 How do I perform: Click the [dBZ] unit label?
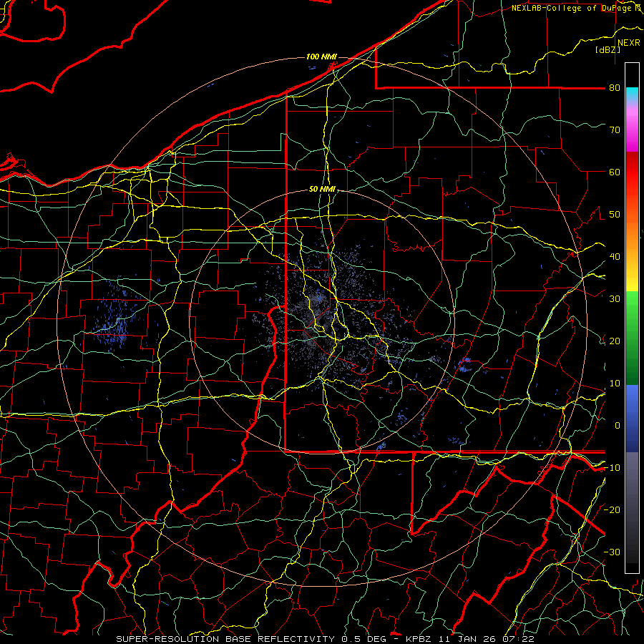click(x=608, y=50)
